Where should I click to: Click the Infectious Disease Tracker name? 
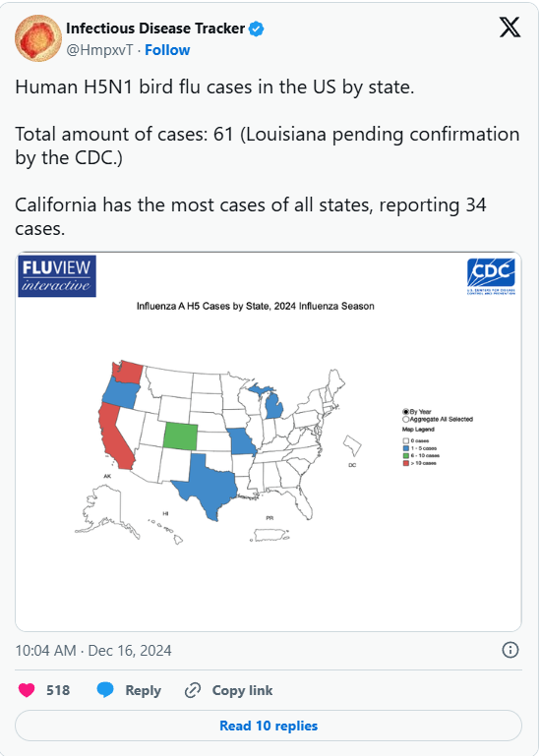pos(155,29)
